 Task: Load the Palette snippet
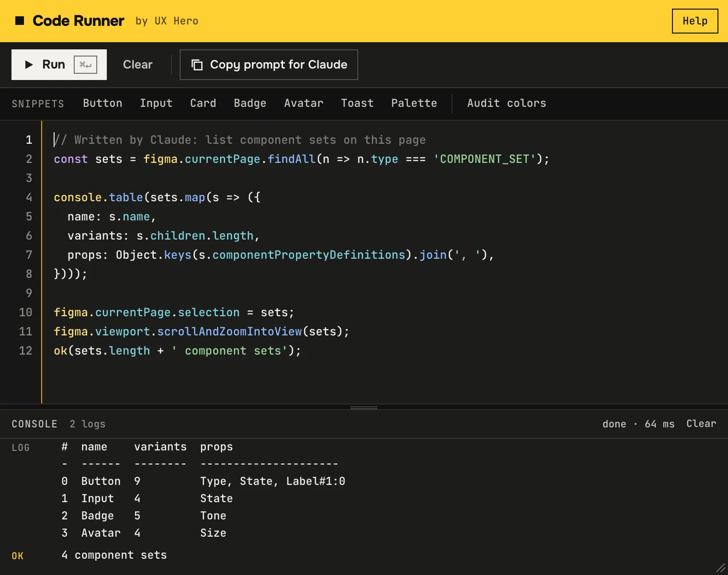pos(414,103)
